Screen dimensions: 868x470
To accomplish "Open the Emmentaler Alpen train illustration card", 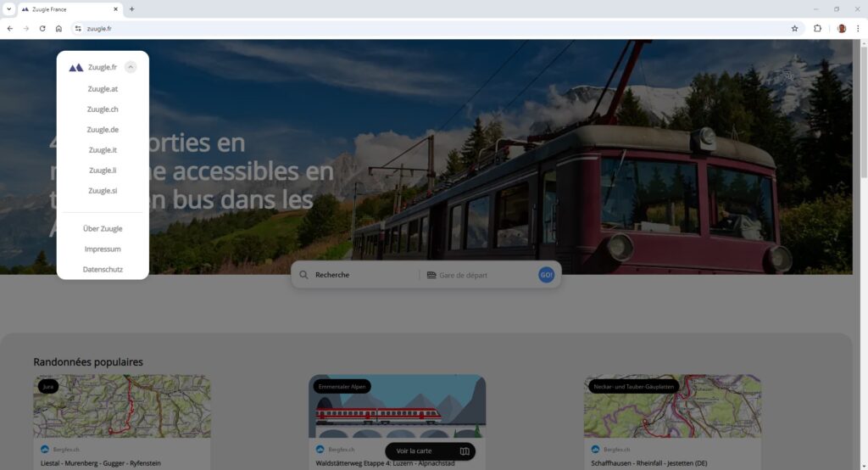I will tap(397, 406).
